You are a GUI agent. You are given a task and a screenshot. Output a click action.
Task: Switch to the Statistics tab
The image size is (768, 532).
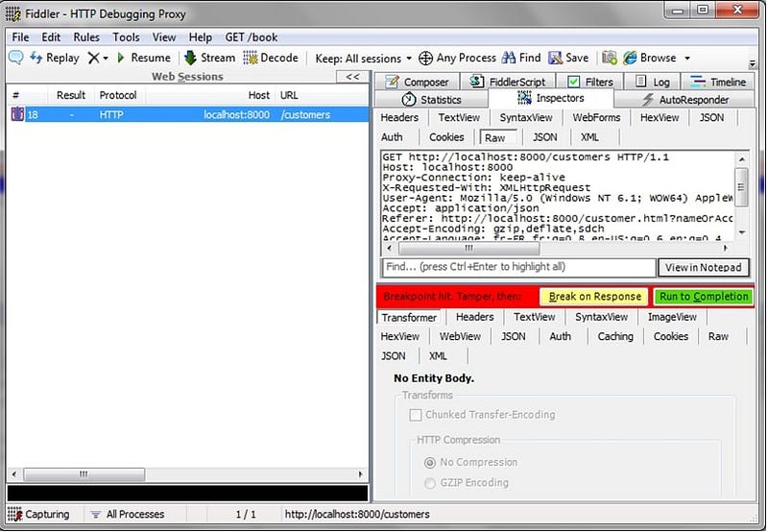click(x=431, y=100)
